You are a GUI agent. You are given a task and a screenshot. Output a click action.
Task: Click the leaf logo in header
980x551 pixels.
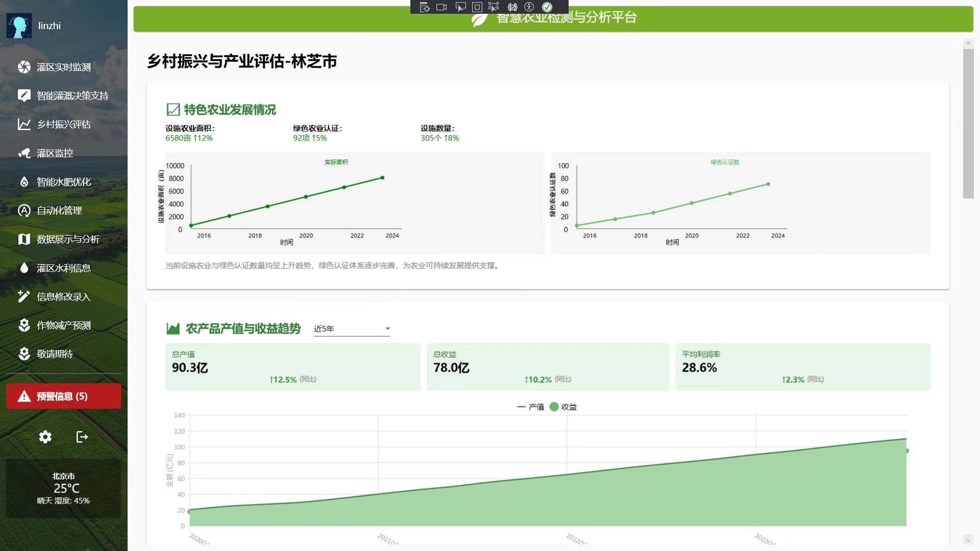[x=479, y=20]
